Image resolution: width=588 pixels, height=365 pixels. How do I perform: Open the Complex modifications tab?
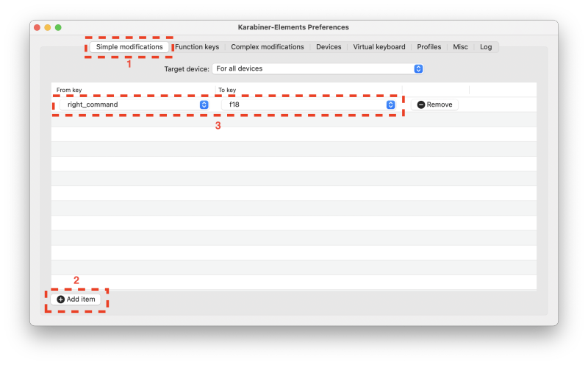268,47
